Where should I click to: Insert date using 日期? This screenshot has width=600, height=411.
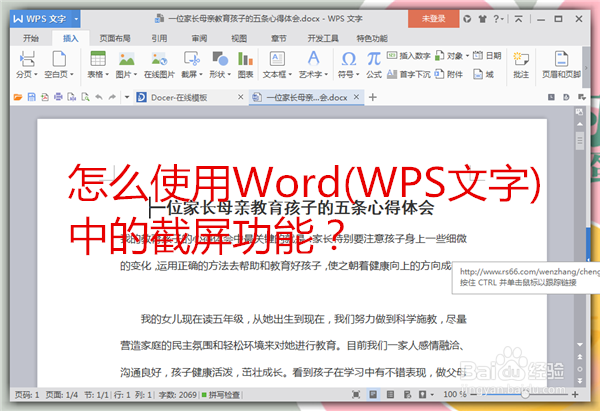[487, 56]
